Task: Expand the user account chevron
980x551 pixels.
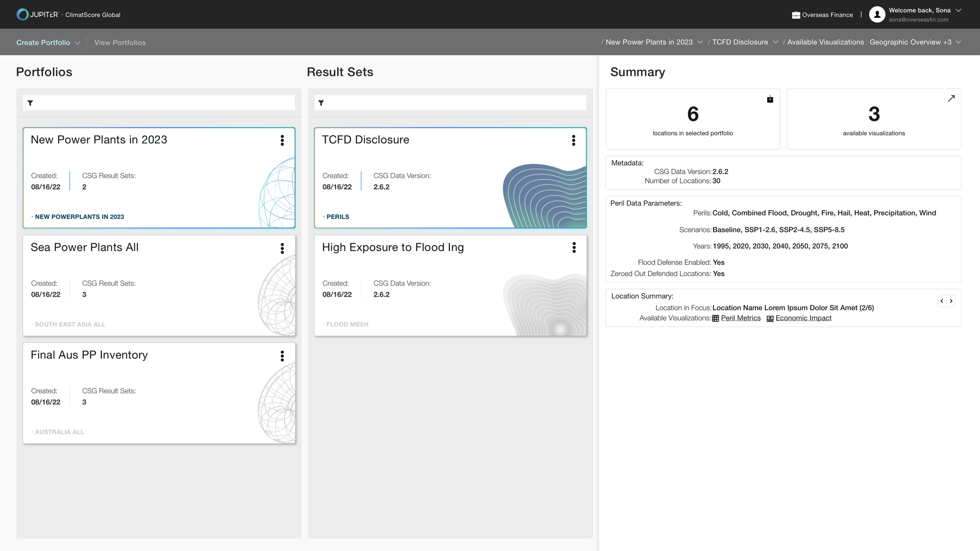Action: pos(958,10)
